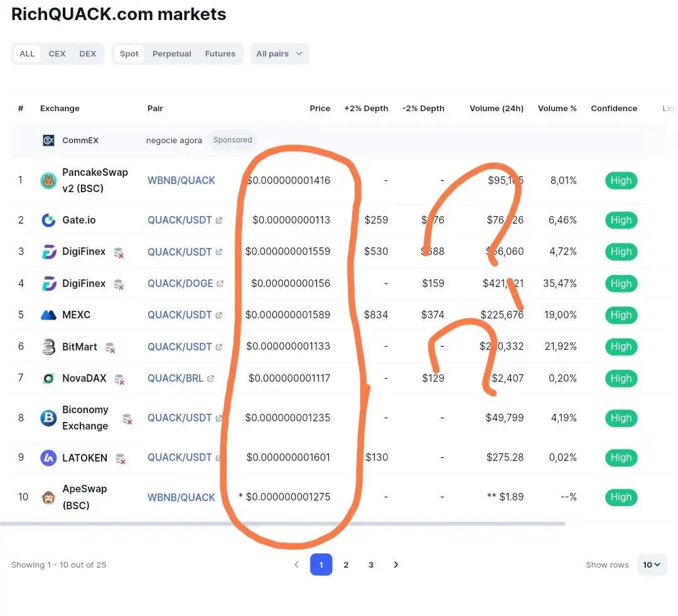
Task: Click the Biconomy Exchange B logo
Action: pos(48,418)
